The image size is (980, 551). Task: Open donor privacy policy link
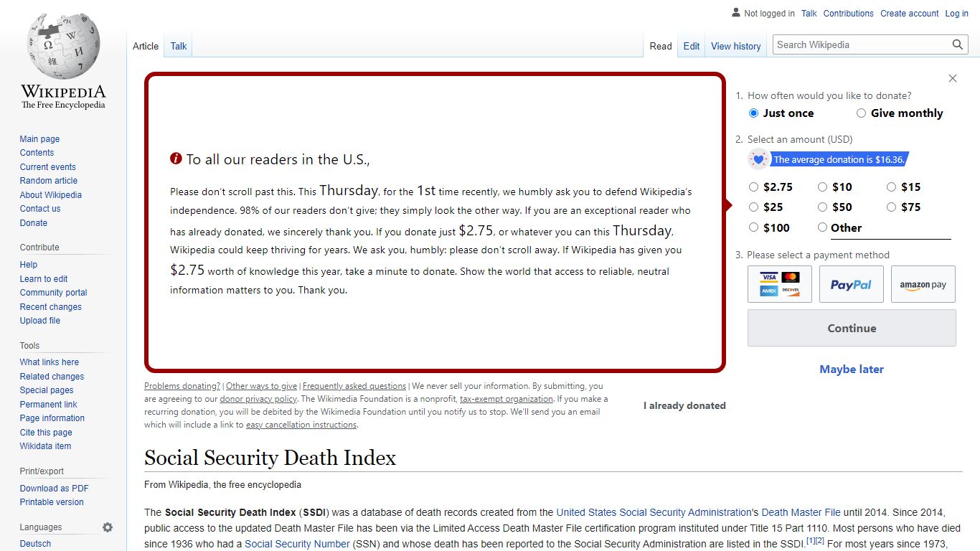[258, 399]
